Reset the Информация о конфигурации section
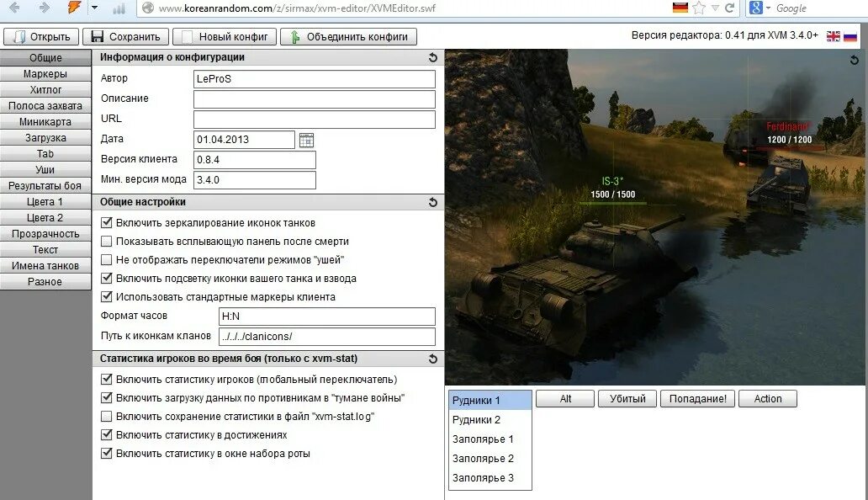 pos(433,57)
